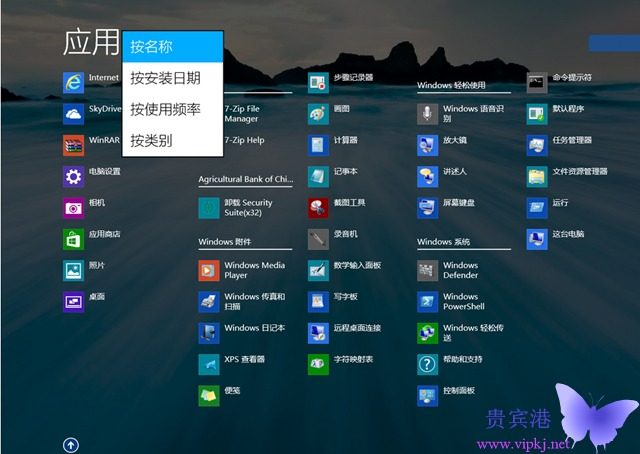Go to the 桌面 desktop tile icon
Image resolution: width=640 pixels, height=454 pixels.
click(x=73, y=302)
